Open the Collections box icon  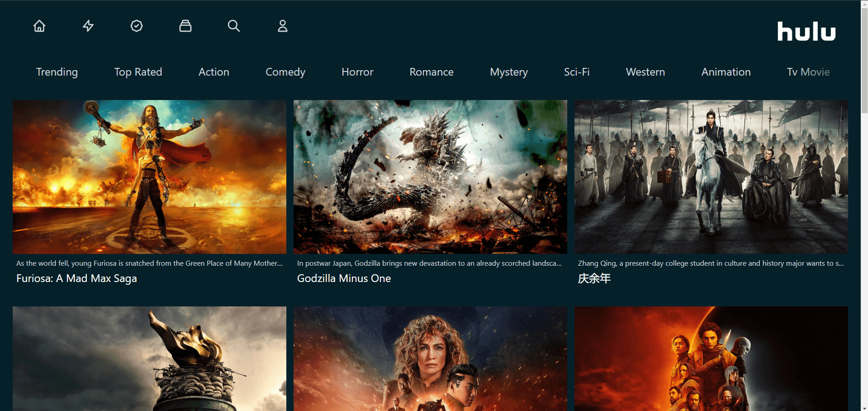click(x=185, y=26)
